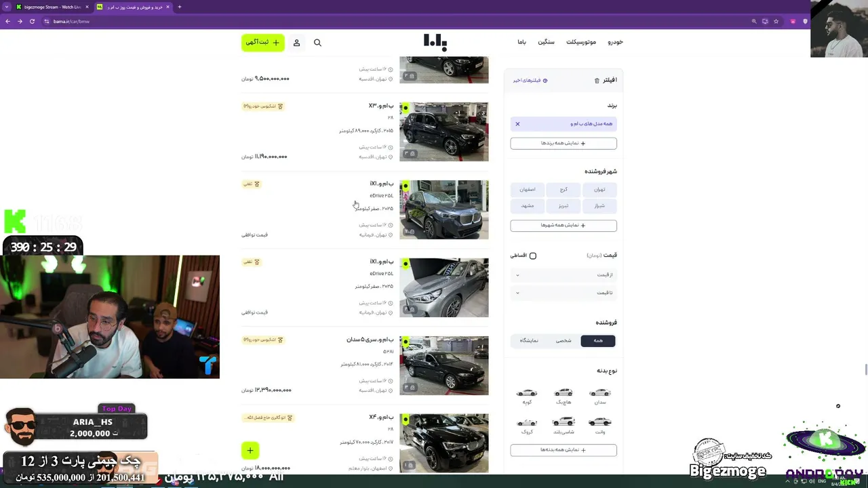The width and height of the screenshot is (868, 488).
Task: Go back using the browser back arrow
Action: pyautogui.click(x=7, y=21)
